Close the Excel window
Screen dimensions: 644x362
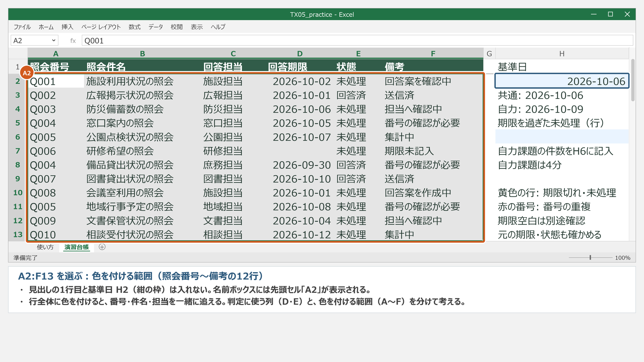tap(627, 14)
